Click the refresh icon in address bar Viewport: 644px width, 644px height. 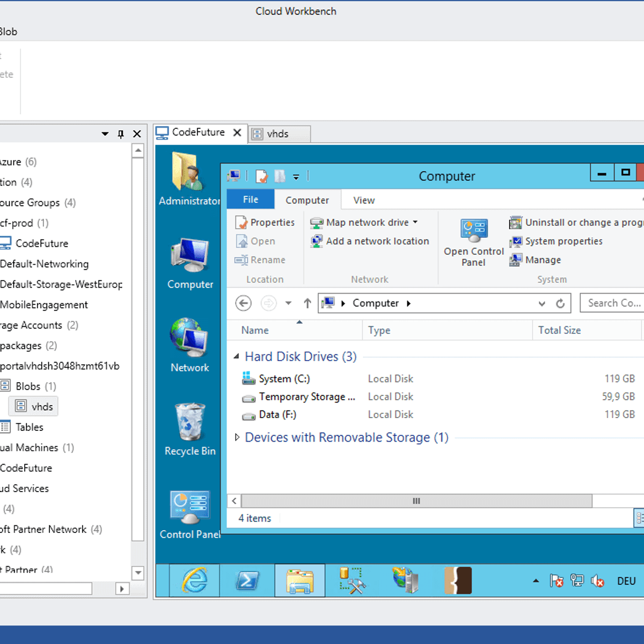click(x=560, y=304)
